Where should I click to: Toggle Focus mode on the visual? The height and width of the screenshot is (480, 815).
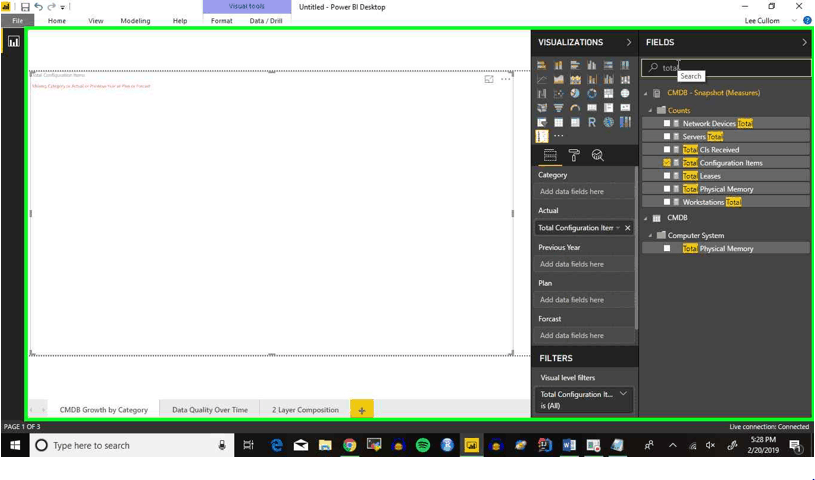489,79
